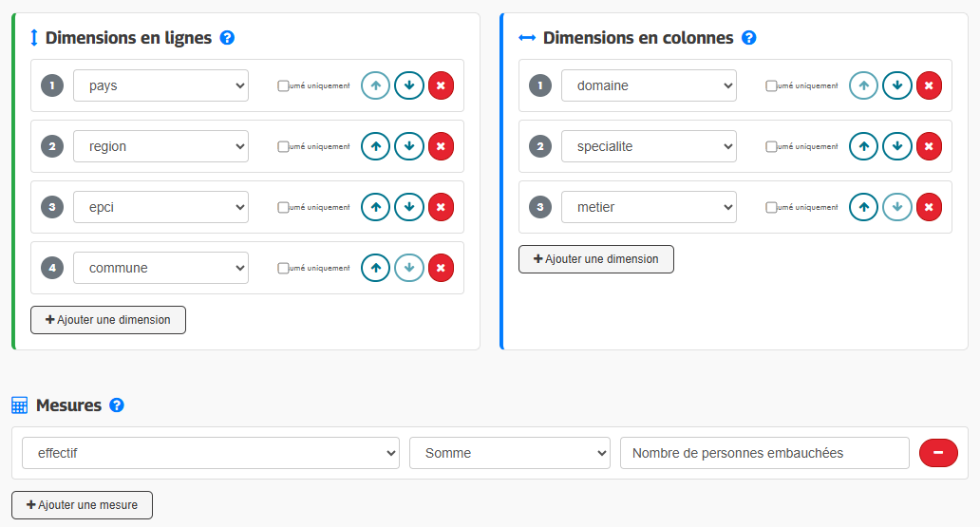The image size is (980, 527).
Task: Click Ajouter une mesure button
Action: 82,505
